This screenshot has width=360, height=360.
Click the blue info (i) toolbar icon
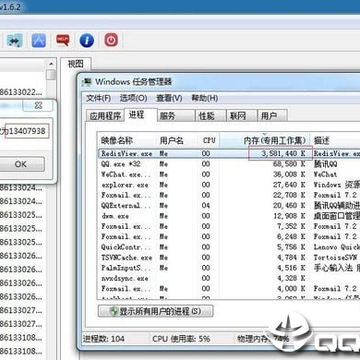click(x=87, y=41)
